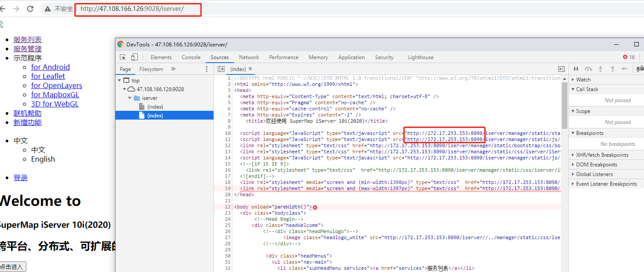Toggle Deactivate breakpoints icon
Viewport: 644px width, 272px height.
coord(640,69)
